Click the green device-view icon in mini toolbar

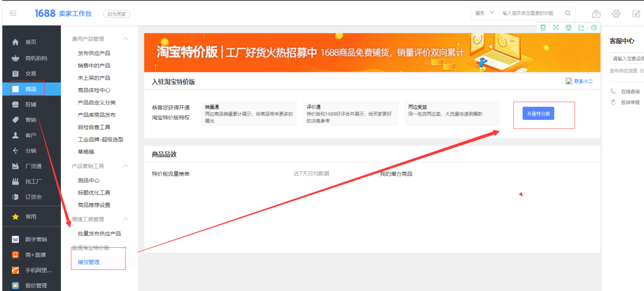pos(543,27)
